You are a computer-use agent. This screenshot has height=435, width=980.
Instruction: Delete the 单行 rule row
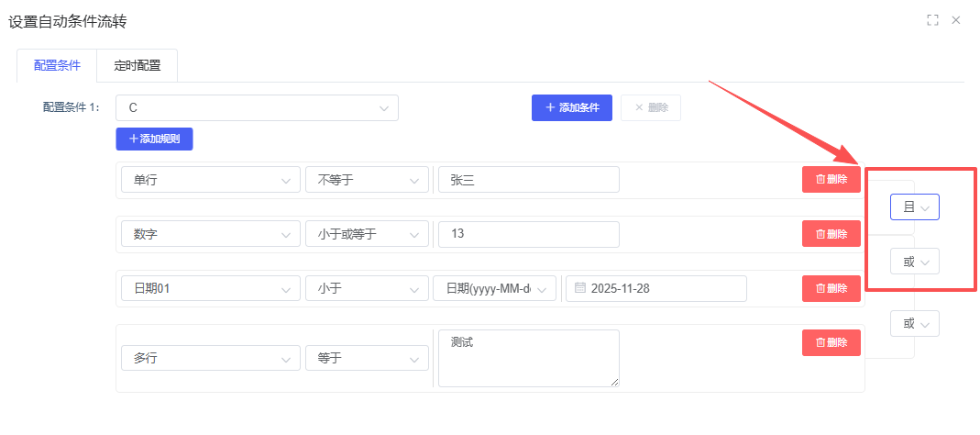click(x=831, y=180)
